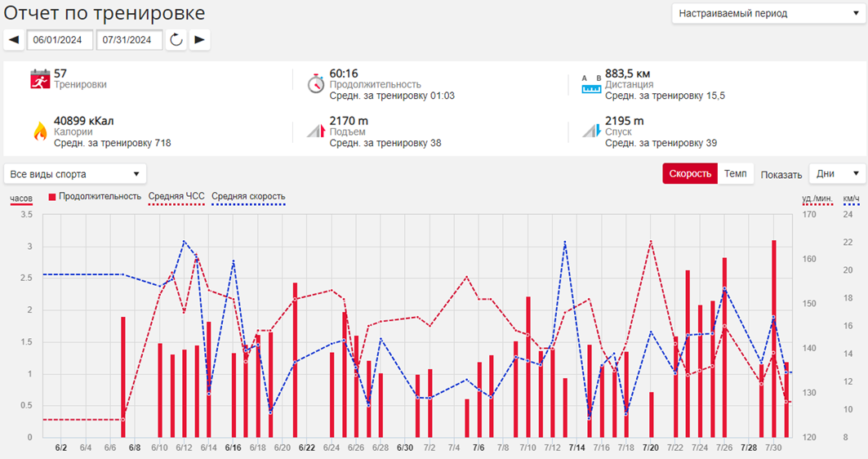The height and width of the screenshot is (459, 868).
Task: Select the tallest bar on 7/30
Action: (774, 339)
